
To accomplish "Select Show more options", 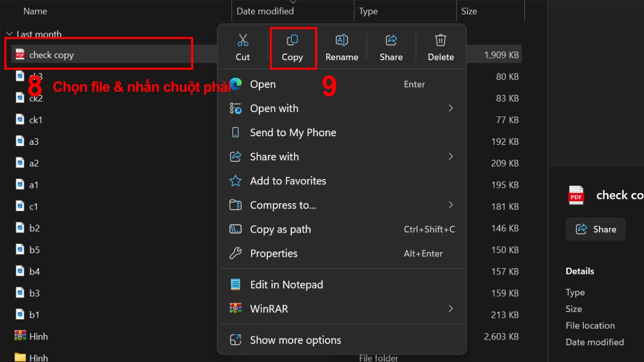I will 295,340.
